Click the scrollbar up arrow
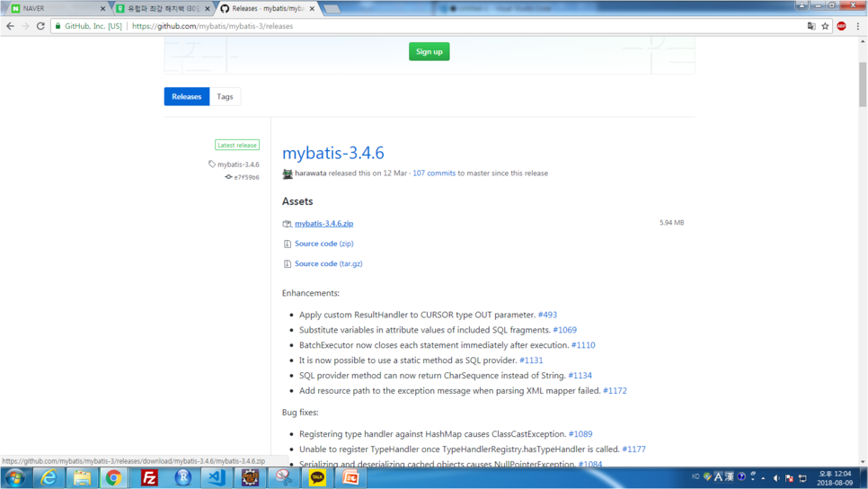 click(863, 41)
